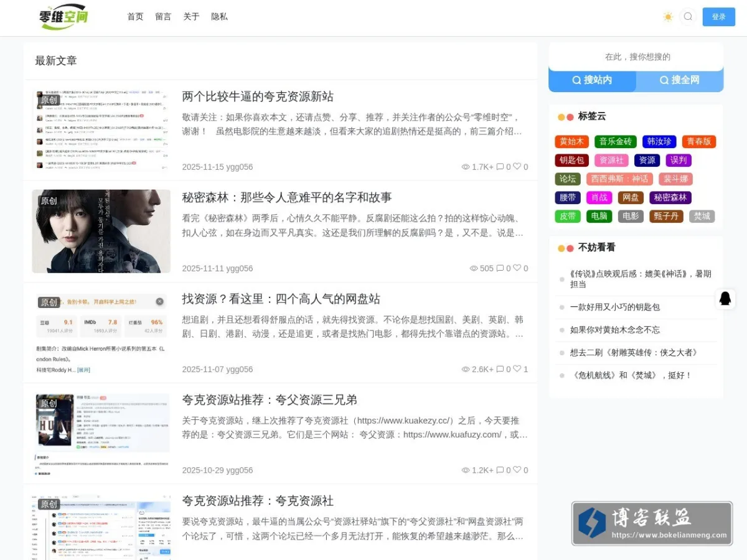The height and width of the screenshot is (560, 747).
Task: Click the eye views icon showing 1.7K+
Action: (466, 167)
